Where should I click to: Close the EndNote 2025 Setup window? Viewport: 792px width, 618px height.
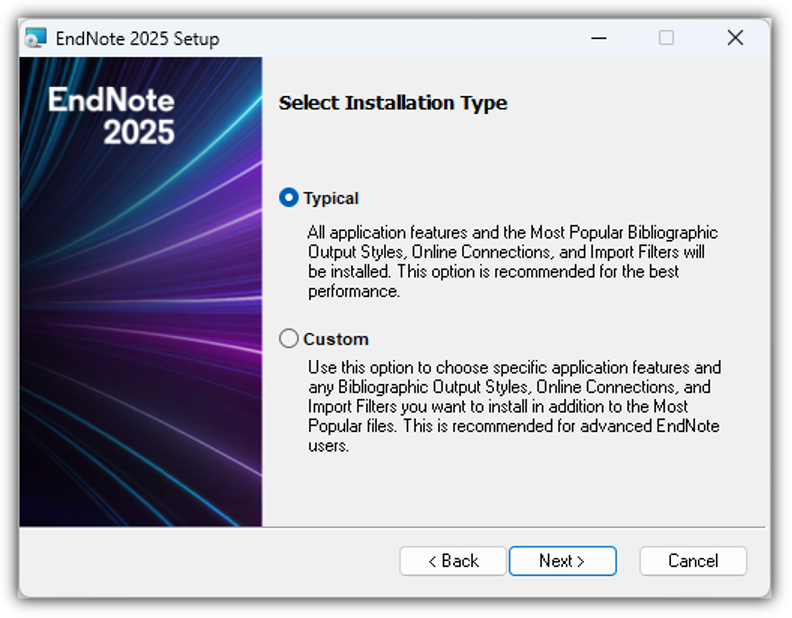point(735,38)
